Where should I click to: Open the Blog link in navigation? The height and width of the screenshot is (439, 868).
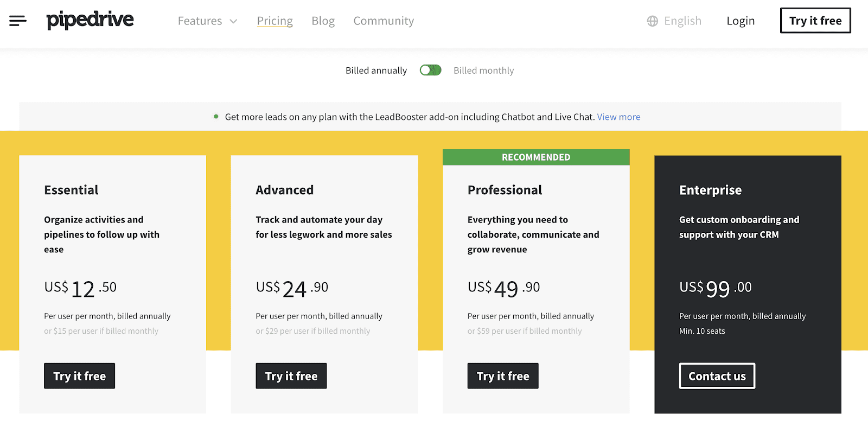click(x=323, y=21)
